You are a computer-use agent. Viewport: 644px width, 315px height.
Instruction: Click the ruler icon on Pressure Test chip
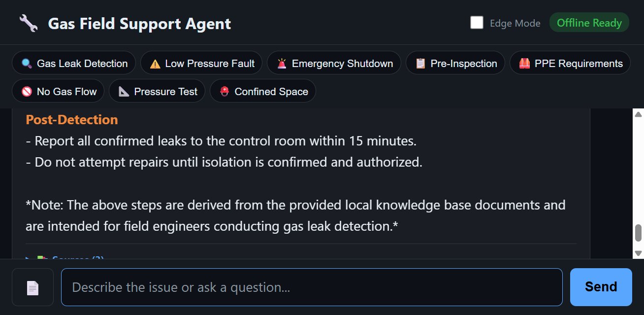[124, 91]
